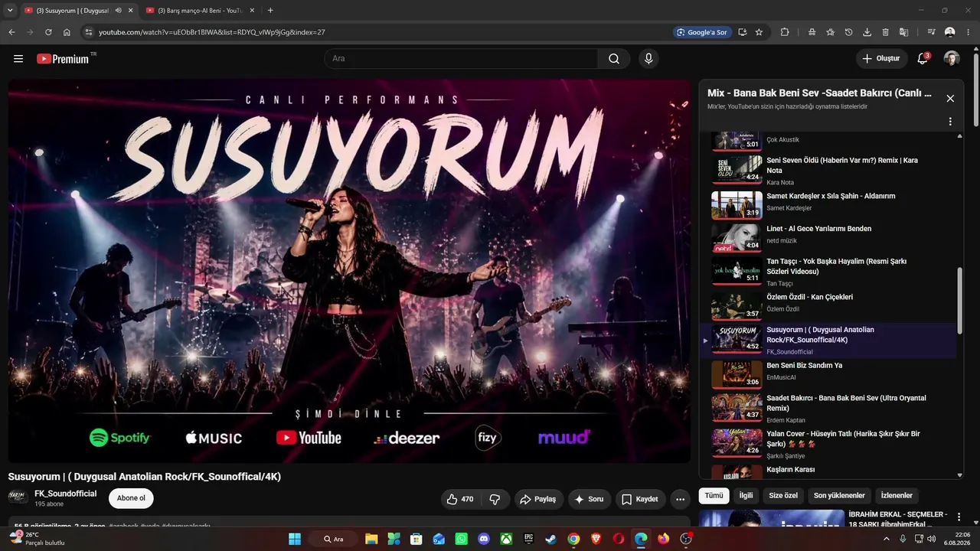Open the Epic Games launcher on taskbar
This screenshot has width=980, height=551.
tap(529, 539)
